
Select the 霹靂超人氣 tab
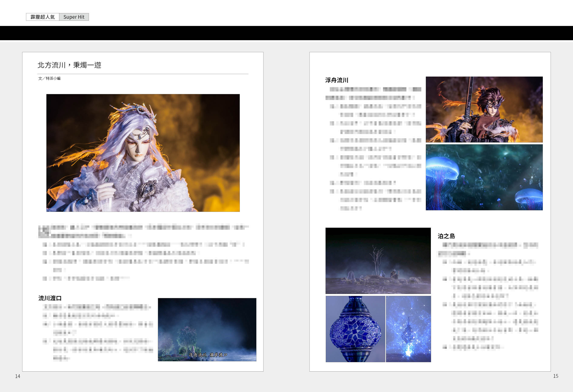(42, 17)
